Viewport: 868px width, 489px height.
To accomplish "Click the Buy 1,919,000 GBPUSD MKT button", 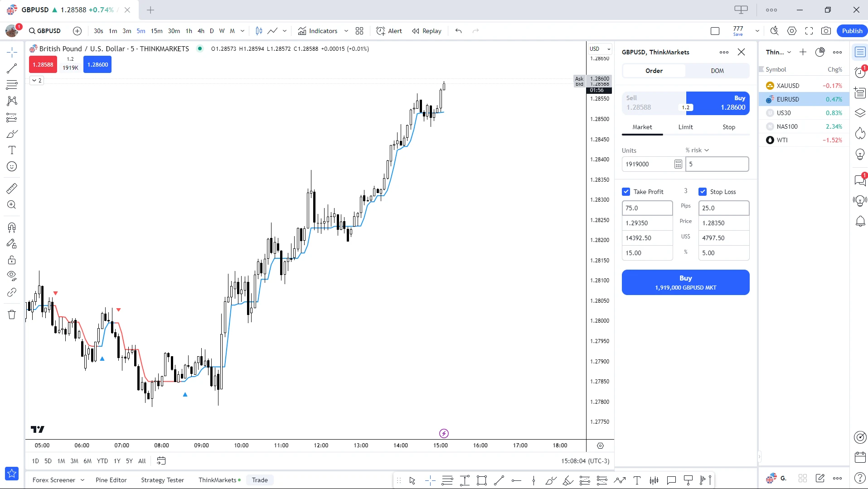I will (x=685, y=282).
